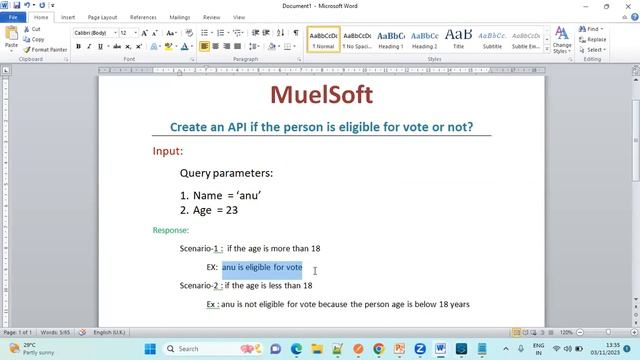Apply the Subtitle style
The height and width of the screenshot is (360, 640).
[492, 40]
